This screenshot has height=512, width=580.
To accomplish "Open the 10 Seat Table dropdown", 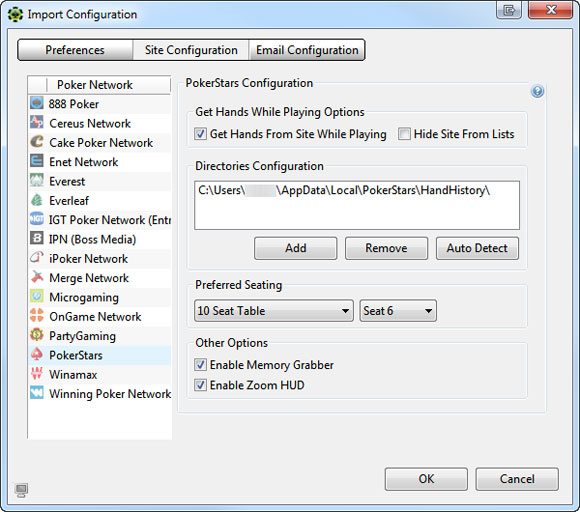I will click(274, 311).
